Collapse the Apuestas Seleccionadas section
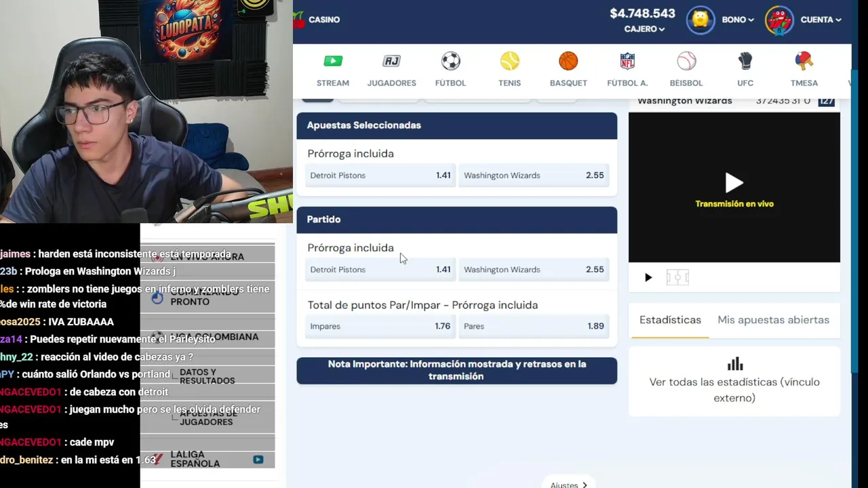Screen dimensions: 868x488 pos(456,125)
